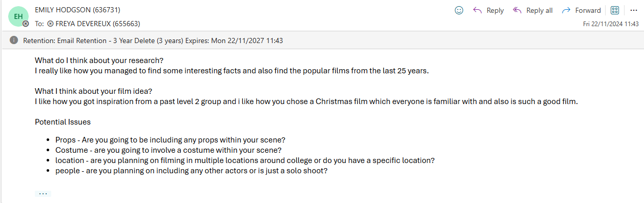Click the presence icon beside FREYA DEVEREUX
The height and width of the screenshot is (203, 644).
point(50,24)
